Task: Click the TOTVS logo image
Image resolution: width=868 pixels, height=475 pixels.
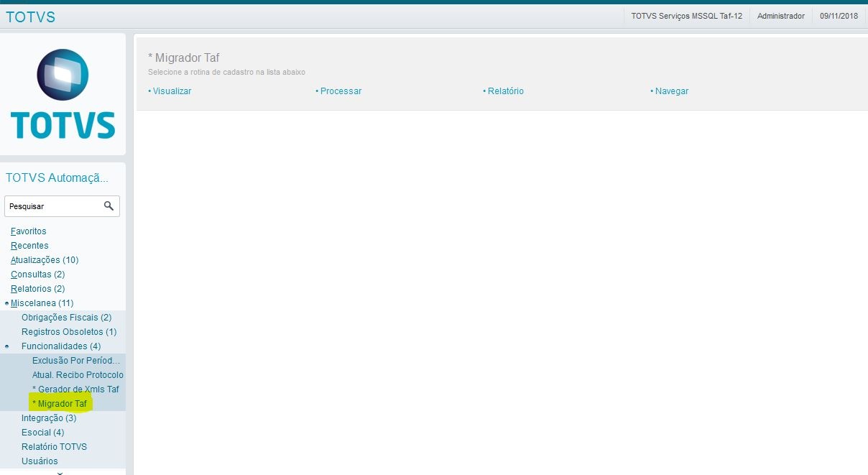Action: [63, 94]
